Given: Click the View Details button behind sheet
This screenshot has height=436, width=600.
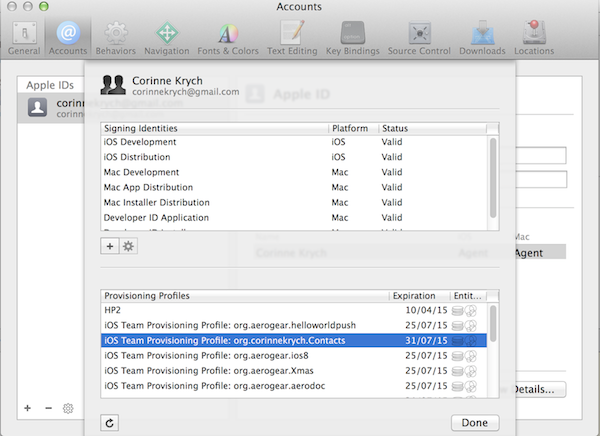Looking at the screenshot, I should coord(540,389).
